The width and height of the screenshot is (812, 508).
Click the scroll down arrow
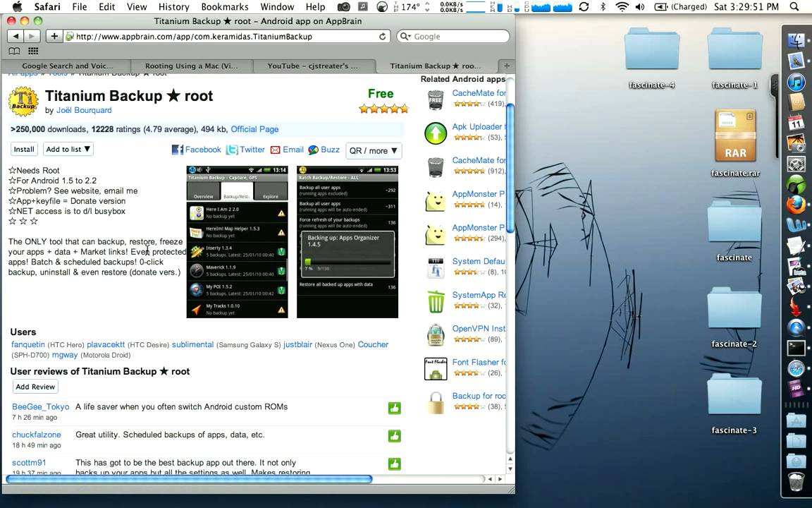click(x=510, y=469)
